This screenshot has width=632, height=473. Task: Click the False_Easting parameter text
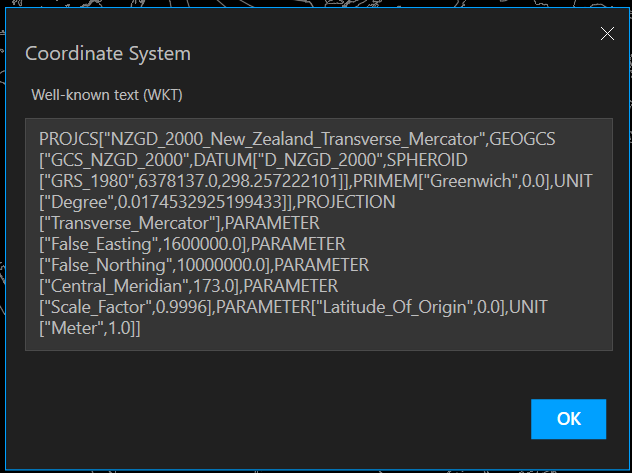coord(102,243)
